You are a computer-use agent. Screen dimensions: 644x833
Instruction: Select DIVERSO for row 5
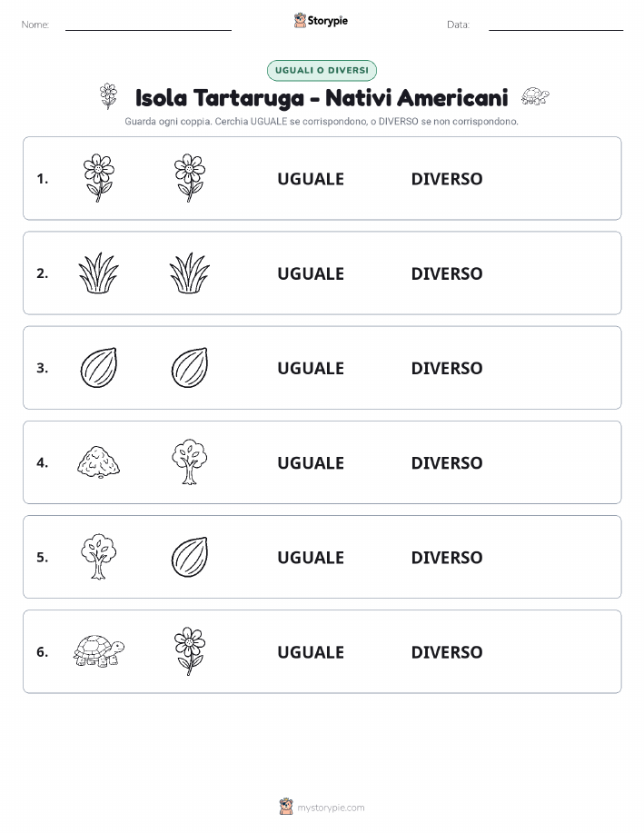click(x=447, y=557)
